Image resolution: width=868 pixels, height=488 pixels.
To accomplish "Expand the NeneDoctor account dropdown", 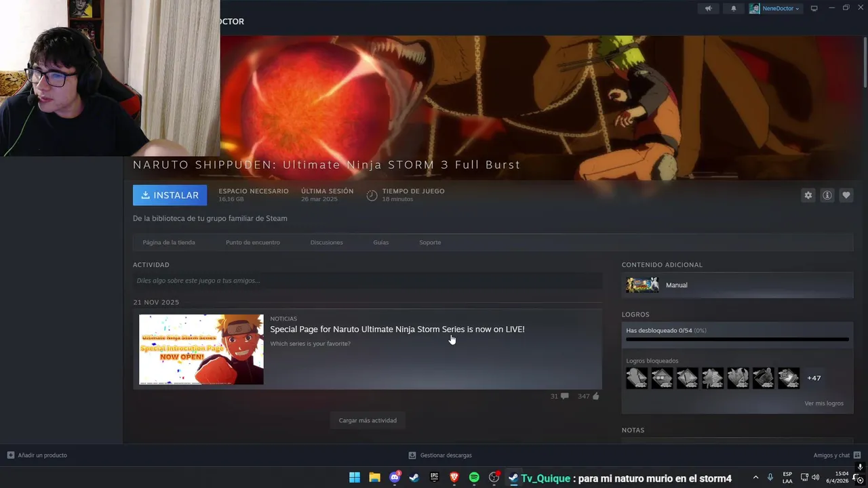I will pyautogui.click(x=797, y=9).
